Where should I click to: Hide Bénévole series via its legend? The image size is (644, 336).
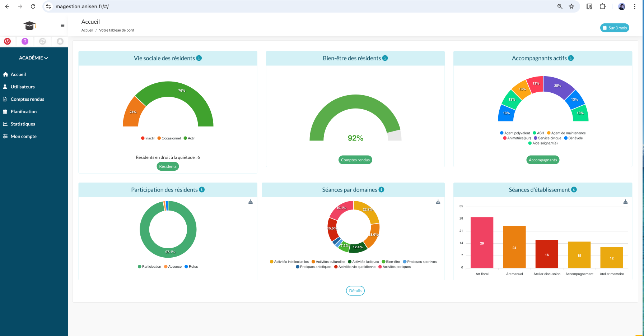point(573,138)
